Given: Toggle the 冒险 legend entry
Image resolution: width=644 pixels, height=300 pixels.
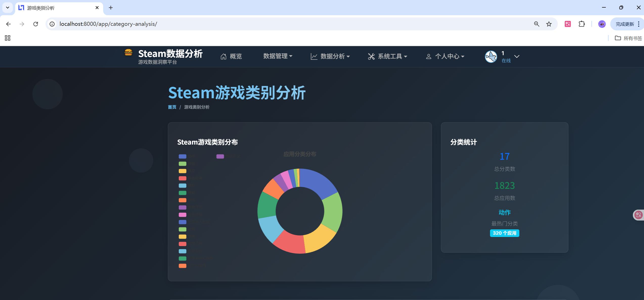Looking at the screenshot, I should [x=187, y=164].
